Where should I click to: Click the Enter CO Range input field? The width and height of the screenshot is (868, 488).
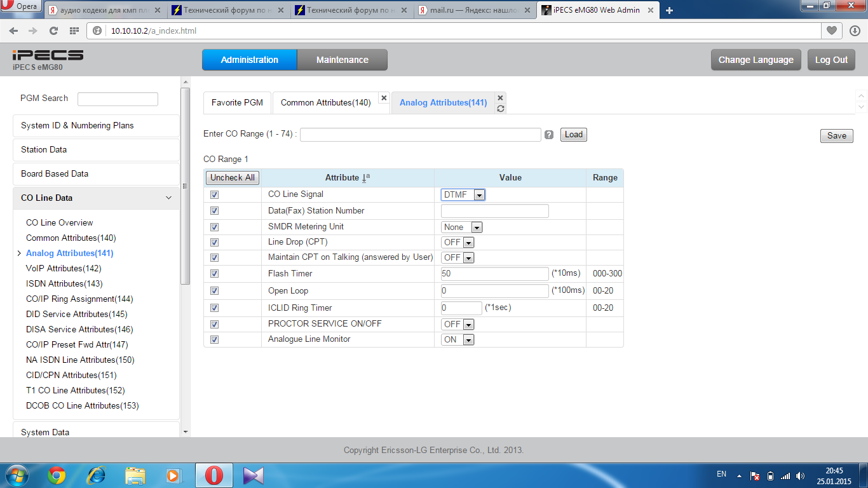pos(420,135)
